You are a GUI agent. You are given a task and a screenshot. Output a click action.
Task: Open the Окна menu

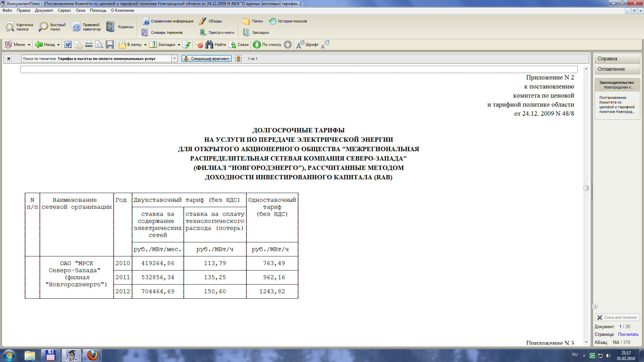pos(80,10)
